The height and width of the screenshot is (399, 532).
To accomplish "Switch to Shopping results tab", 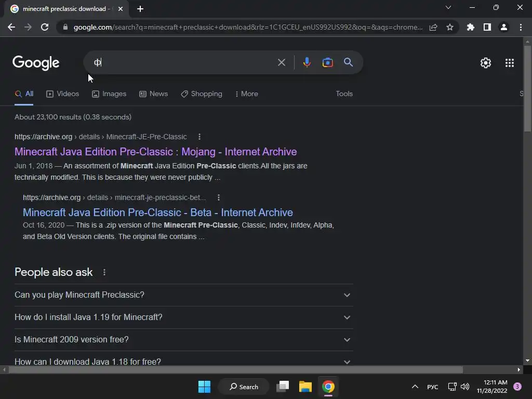I will 202,94.
